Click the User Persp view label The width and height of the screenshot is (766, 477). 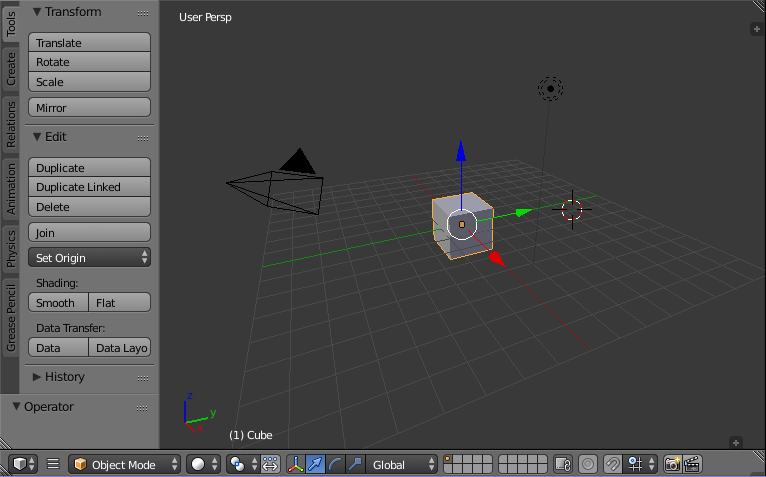(205, 17)
